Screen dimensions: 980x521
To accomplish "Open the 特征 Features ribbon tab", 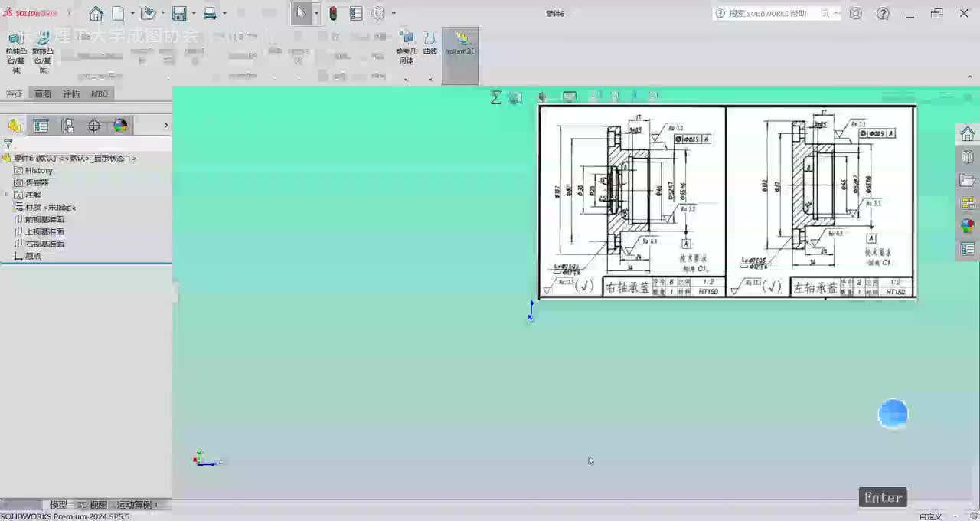I will (14, 93).
